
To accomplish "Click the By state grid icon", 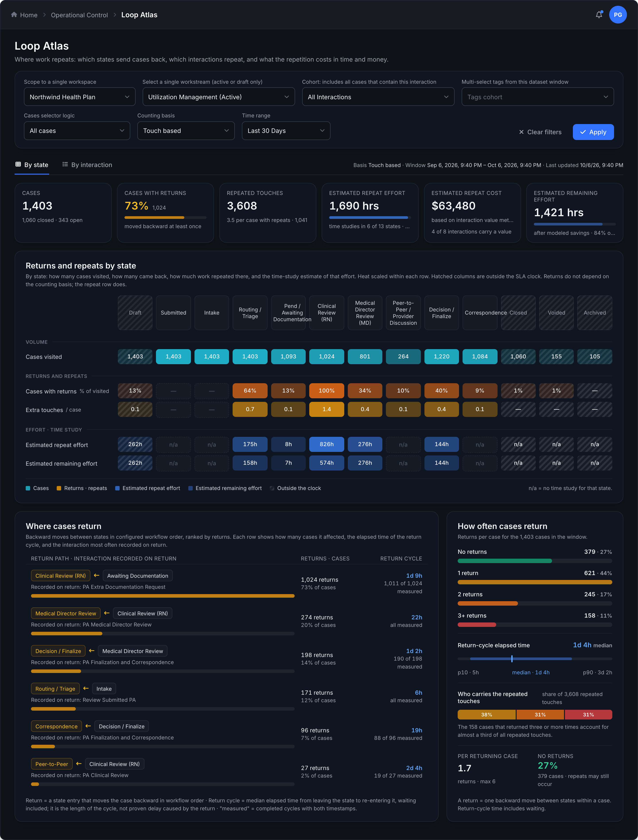I will coord(18,164).
